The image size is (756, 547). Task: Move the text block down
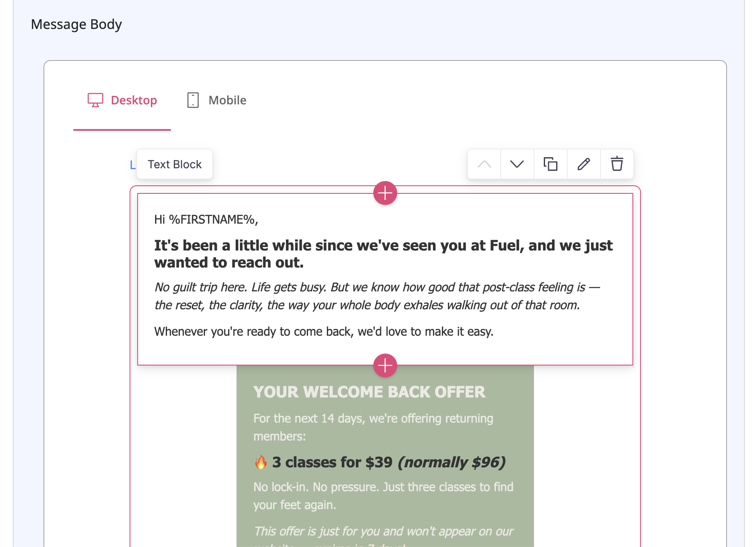coord(517,164)
